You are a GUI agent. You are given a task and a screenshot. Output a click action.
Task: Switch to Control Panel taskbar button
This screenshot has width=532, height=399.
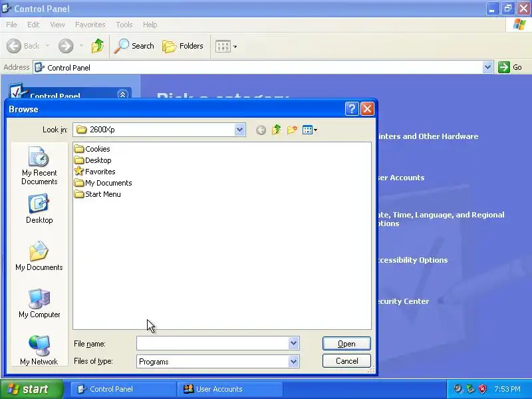coord(123,389)
